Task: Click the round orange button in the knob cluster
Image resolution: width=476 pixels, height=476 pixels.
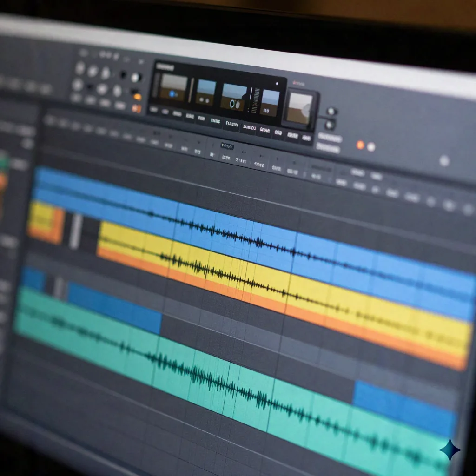Action: point(138,97)
